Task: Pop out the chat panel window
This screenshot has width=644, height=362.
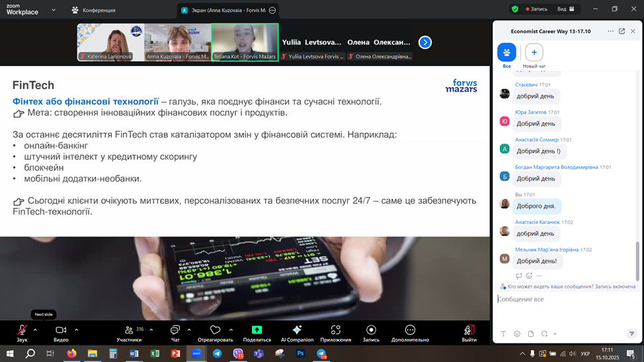Action: point(622,31)
